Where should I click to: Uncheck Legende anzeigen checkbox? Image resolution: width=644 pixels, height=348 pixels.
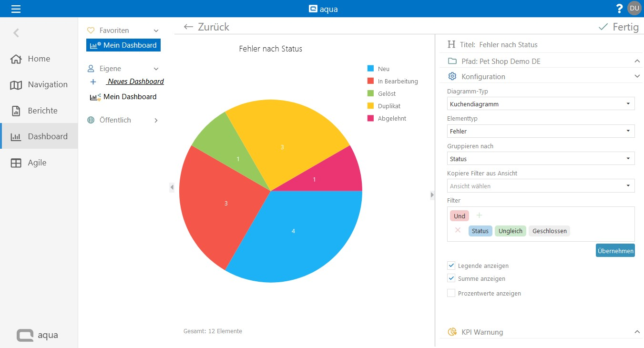point(451,265)
